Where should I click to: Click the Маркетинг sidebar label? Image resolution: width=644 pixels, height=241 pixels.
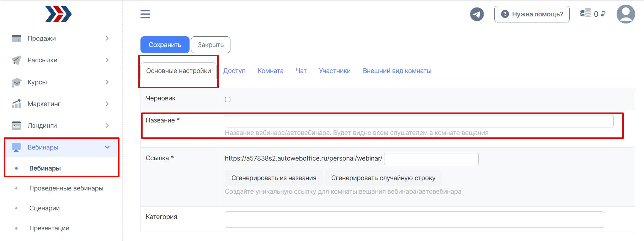coord(44,104)
